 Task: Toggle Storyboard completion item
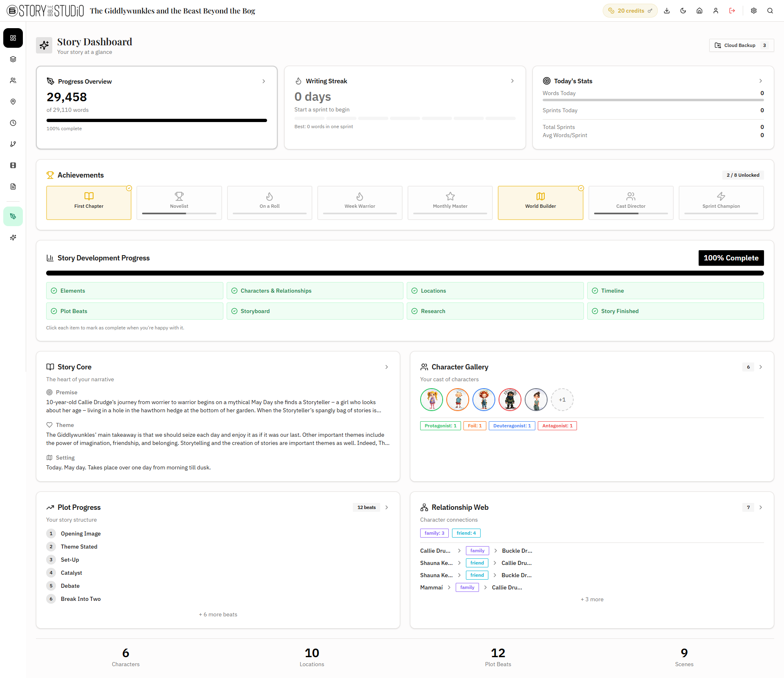tap(315, 311)
